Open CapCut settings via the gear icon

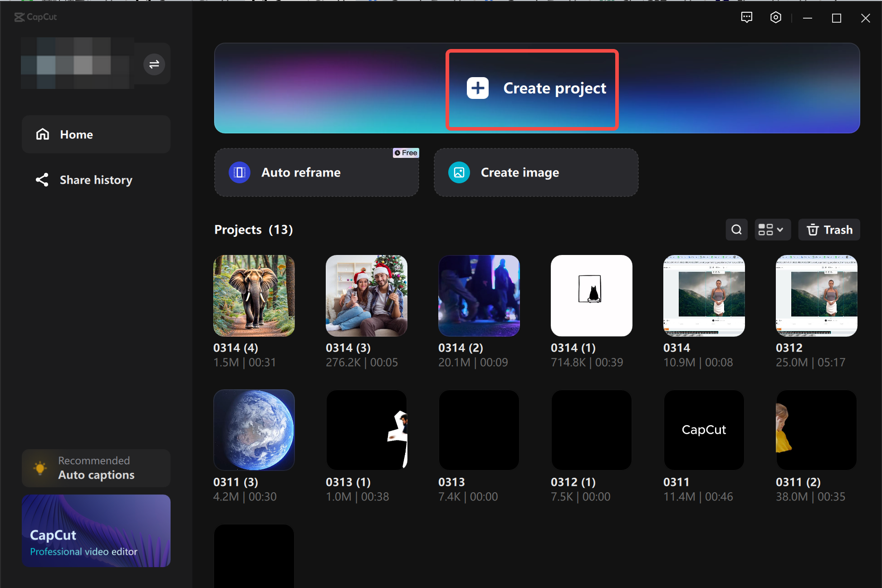(775, 17)
